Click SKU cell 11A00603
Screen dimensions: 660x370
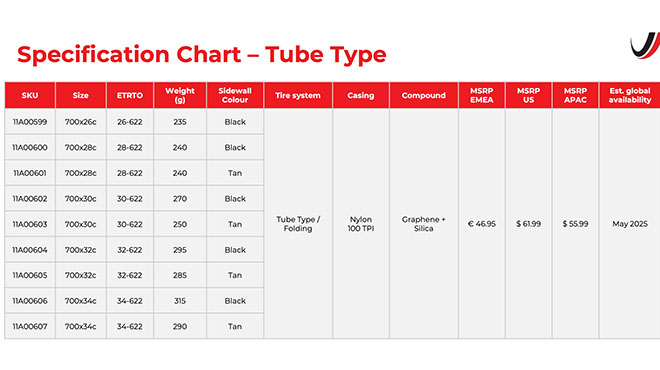30,224
